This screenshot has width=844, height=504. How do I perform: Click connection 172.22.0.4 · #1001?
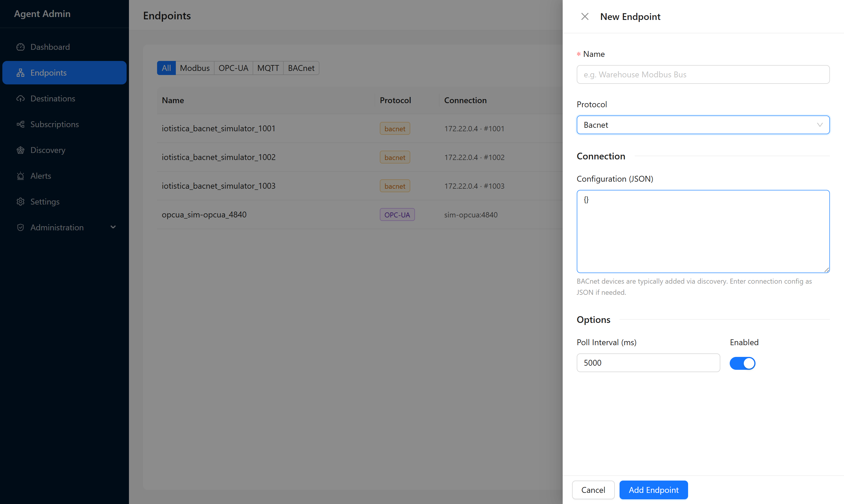(x=474, y=128)
